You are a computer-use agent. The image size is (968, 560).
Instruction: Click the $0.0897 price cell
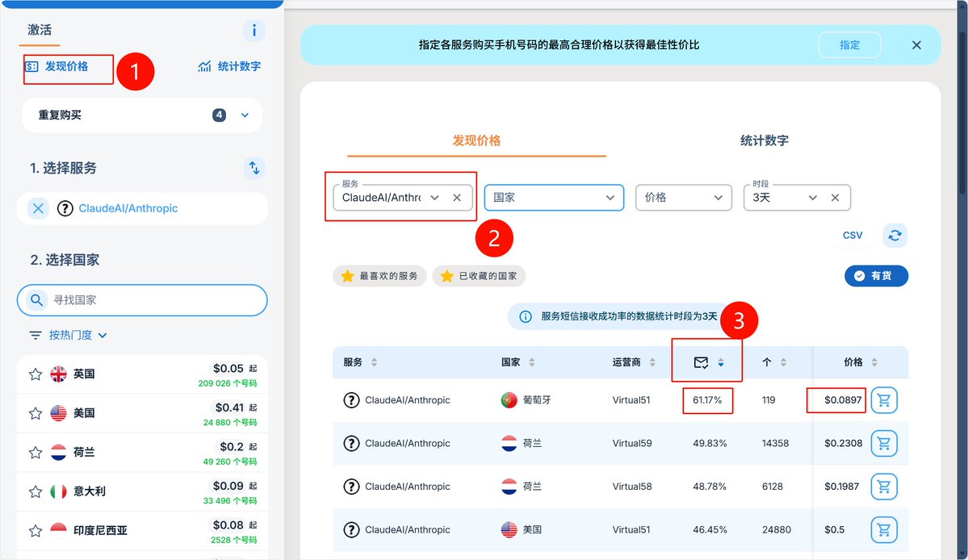[843, 400]
